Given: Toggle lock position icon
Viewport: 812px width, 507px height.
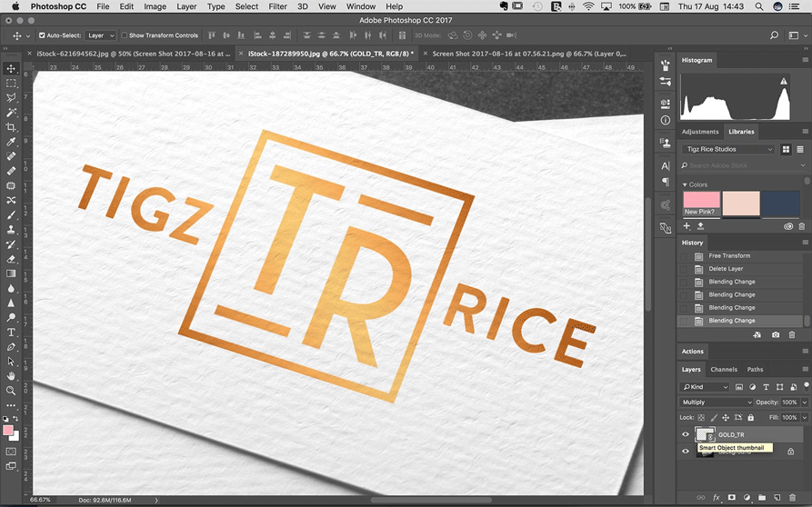Looking at the screenshot, I should pos(726,417).
